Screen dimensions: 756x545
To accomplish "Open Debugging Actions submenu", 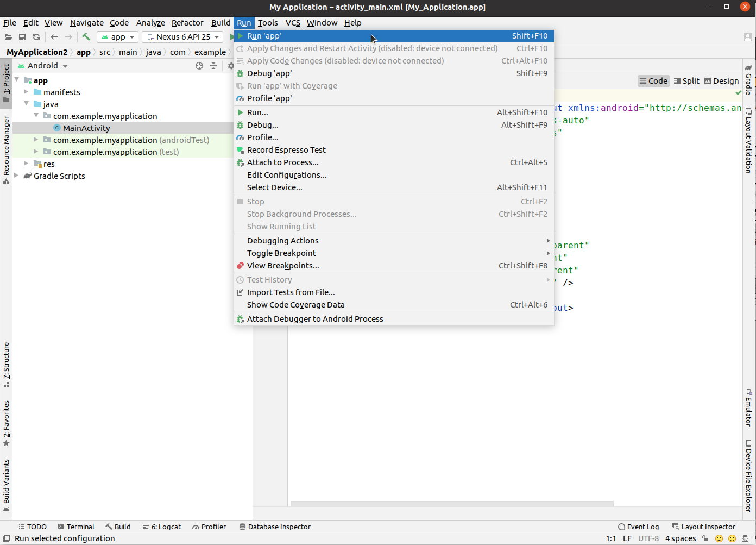I will click(394, 241).
